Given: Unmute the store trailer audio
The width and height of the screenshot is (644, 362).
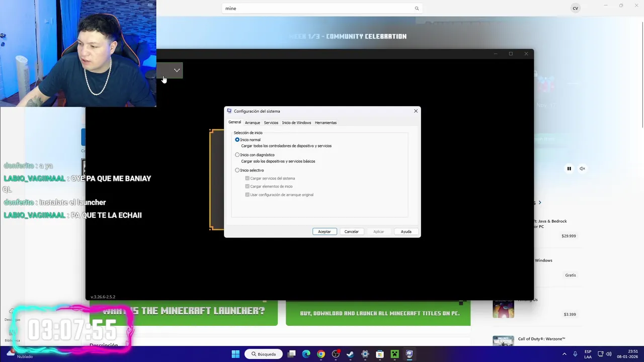Looking at the screenshot, I should (582, 169).
